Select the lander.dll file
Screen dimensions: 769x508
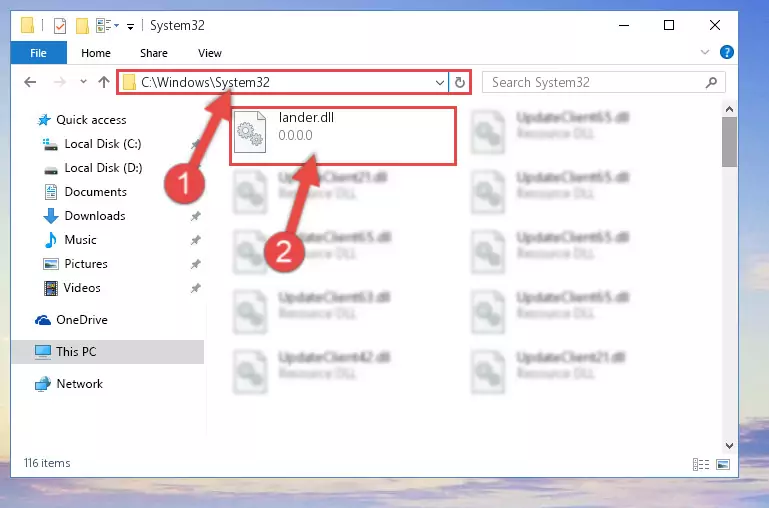[343, 136]
